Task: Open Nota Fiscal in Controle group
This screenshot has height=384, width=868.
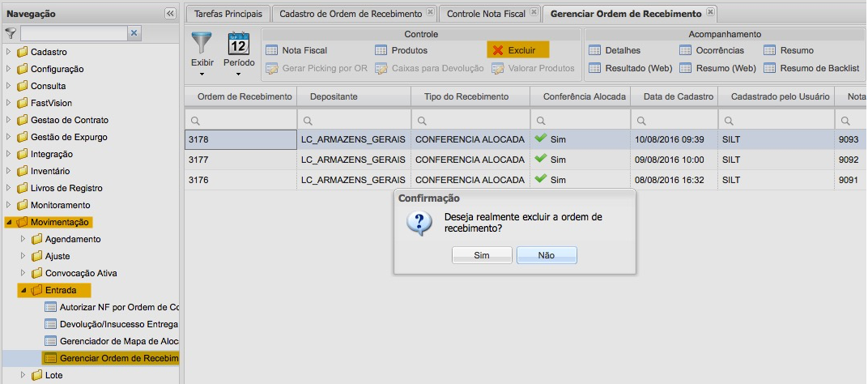Action: coord(296,50)
